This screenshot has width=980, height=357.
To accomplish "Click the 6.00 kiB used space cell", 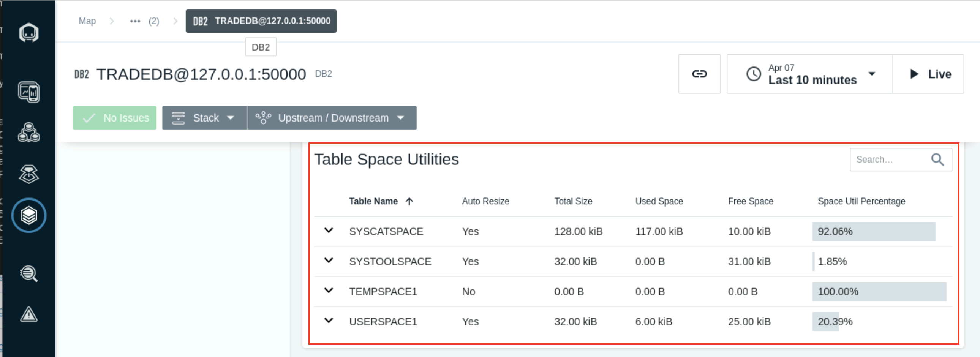I will (654, 322).
